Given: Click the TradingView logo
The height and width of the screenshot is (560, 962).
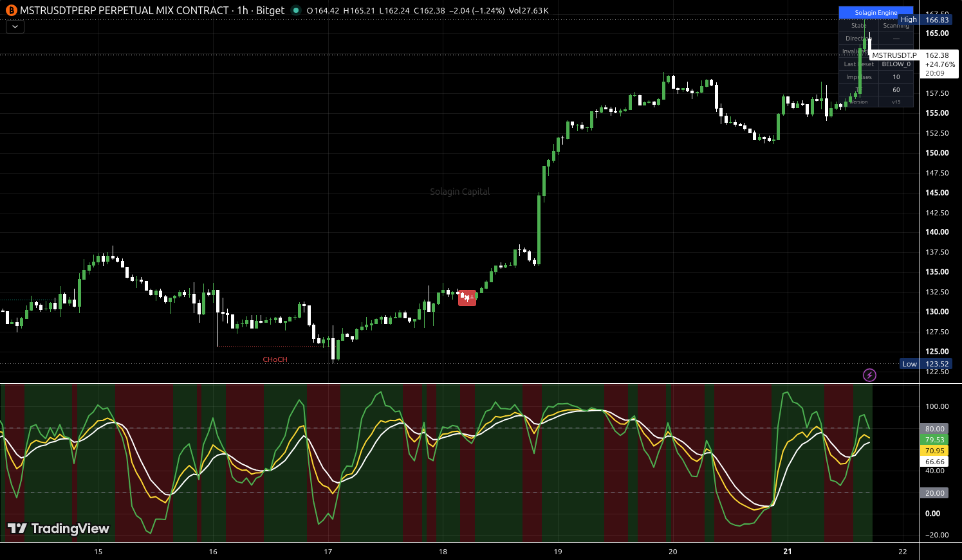Looking at the screenshot, I should pyautogui.click(x=59, y=528).
